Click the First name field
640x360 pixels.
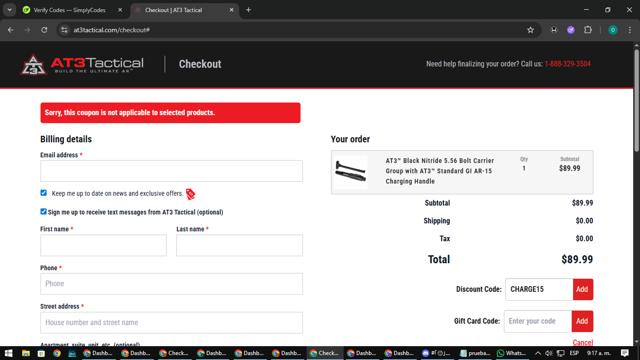[x=103, y=245]
